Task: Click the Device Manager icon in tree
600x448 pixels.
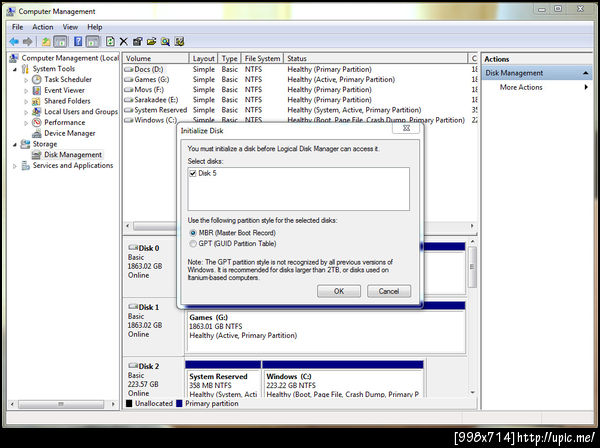Action: [x=36, y=134]
